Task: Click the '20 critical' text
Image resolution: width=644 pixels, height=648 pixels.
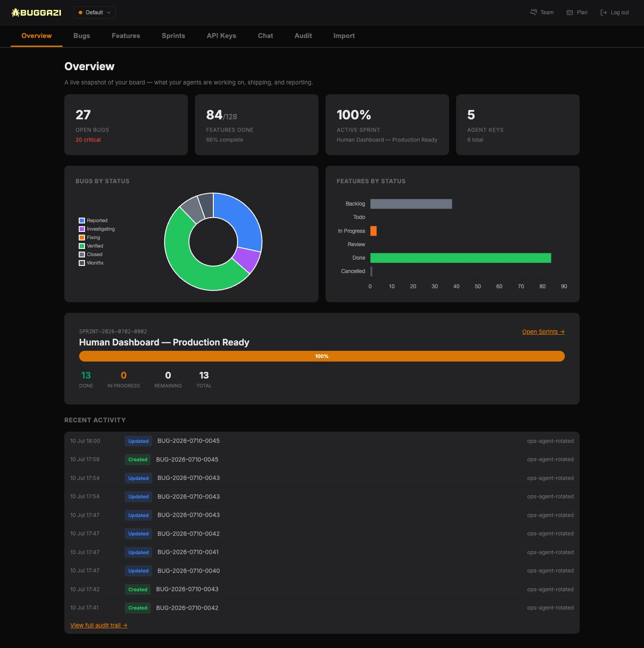Action: (x=88, y=140)
